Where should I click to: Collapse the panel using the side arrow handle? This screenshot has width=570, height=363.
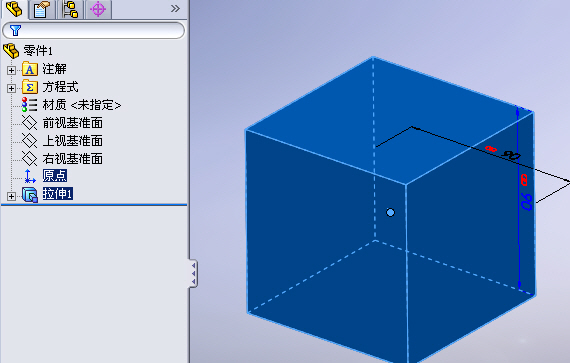(193, 274)
